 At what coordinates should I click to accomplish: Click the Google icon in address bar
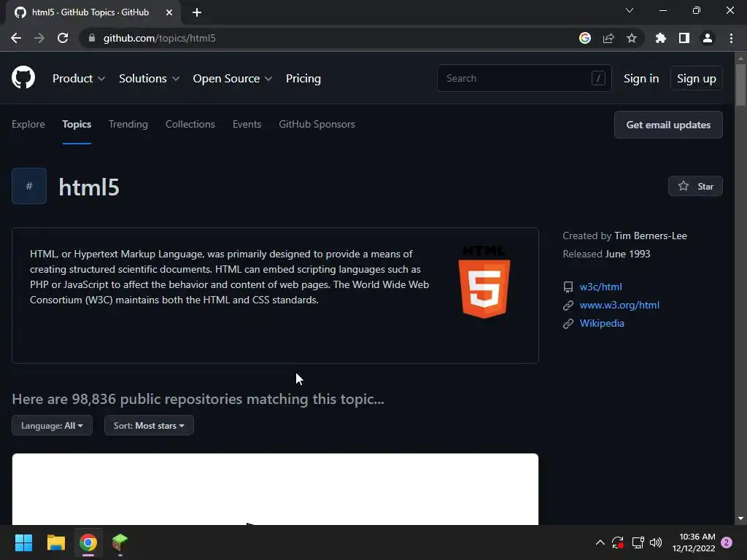(x=585, y=38)
